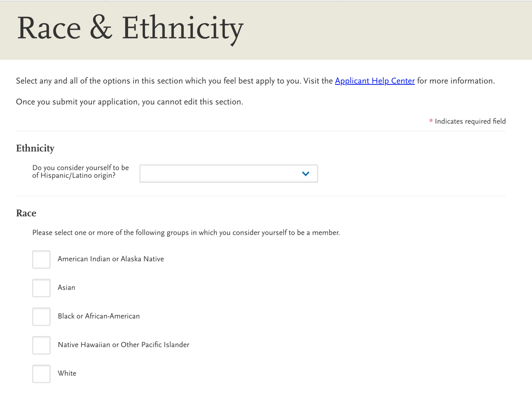Click the dropdown's chevron arrow

(306, 174)
